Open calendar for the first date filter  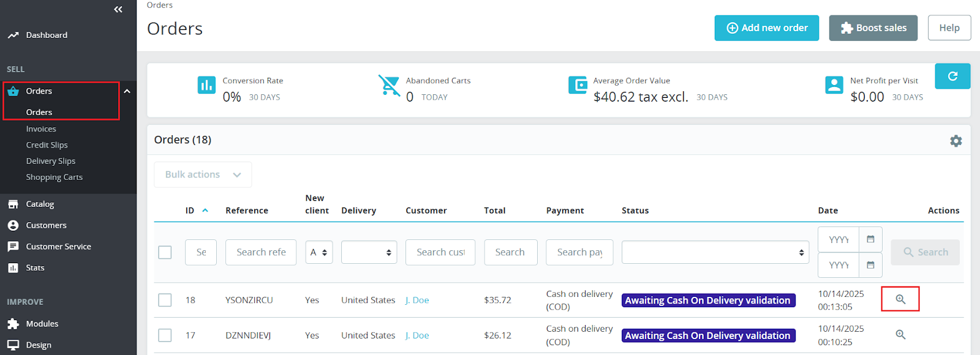click(x=870, y=239)
